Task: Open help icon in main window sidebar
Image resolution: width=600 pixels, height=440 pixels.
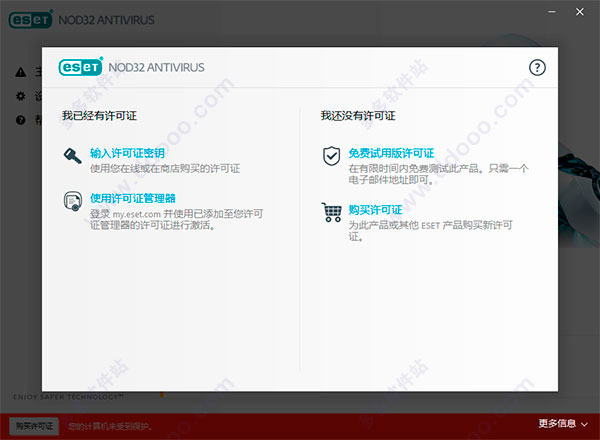Action: point(21,120)
